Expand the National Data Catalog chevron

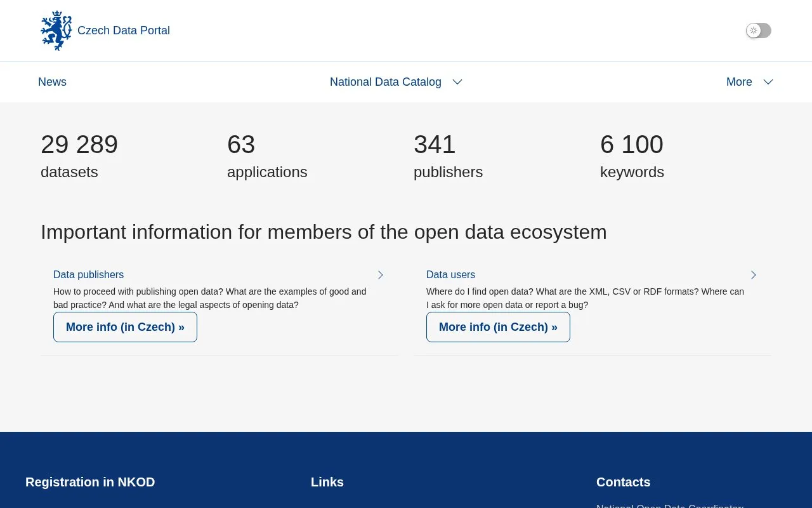[x=457, y=82]
